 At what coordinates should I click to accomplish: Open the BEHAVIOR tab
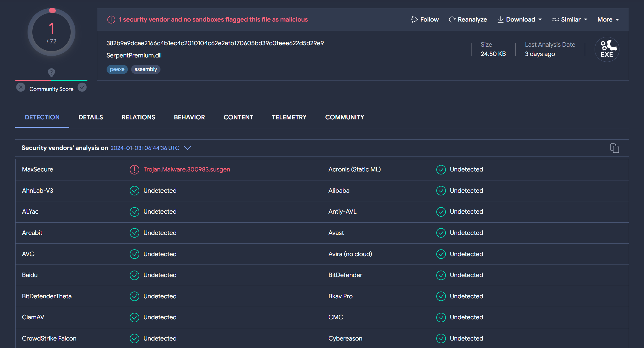click(189, 117)
